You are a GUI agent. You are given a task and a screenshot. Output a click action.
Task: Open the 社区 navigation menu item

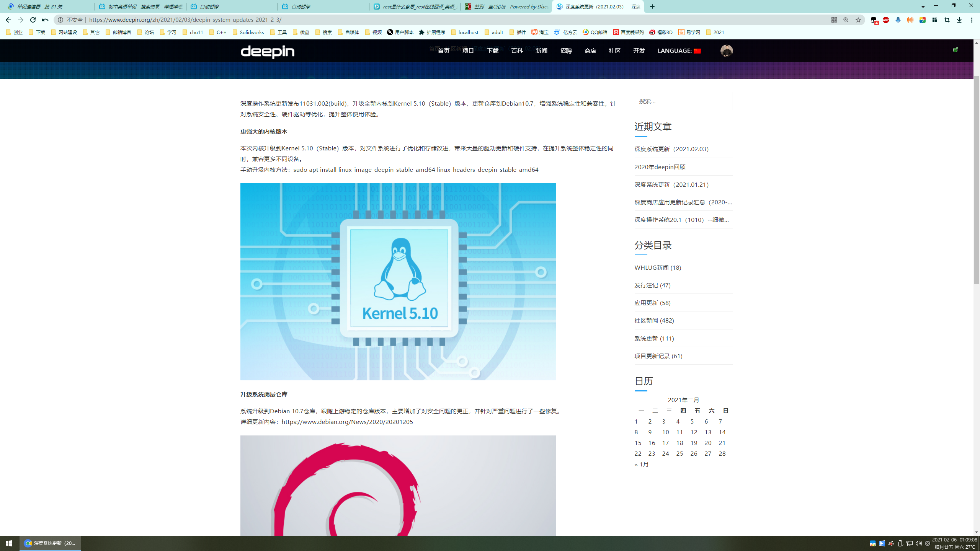614,51
